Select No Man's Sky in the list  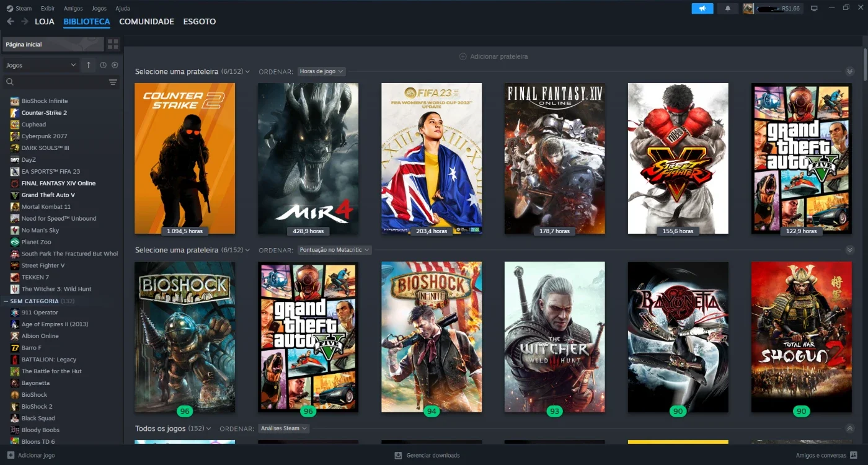pos(40,230)
